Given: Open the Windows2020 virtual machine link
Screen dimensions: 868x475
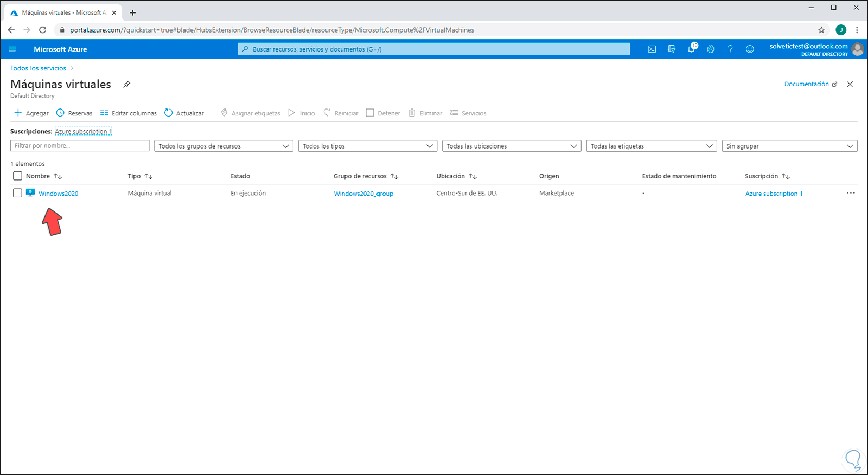Looking at the screenshot, I should click(59, 194).
